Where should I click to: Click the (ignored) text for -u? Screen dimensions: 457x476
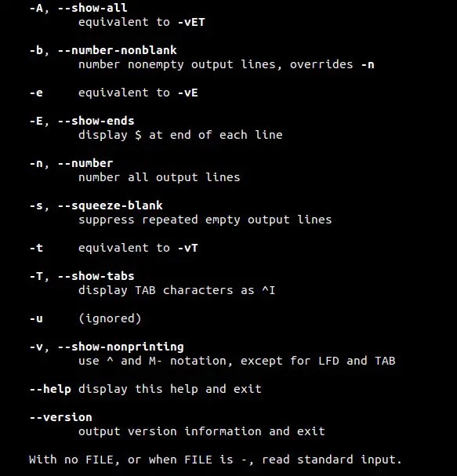pos(110,318)
